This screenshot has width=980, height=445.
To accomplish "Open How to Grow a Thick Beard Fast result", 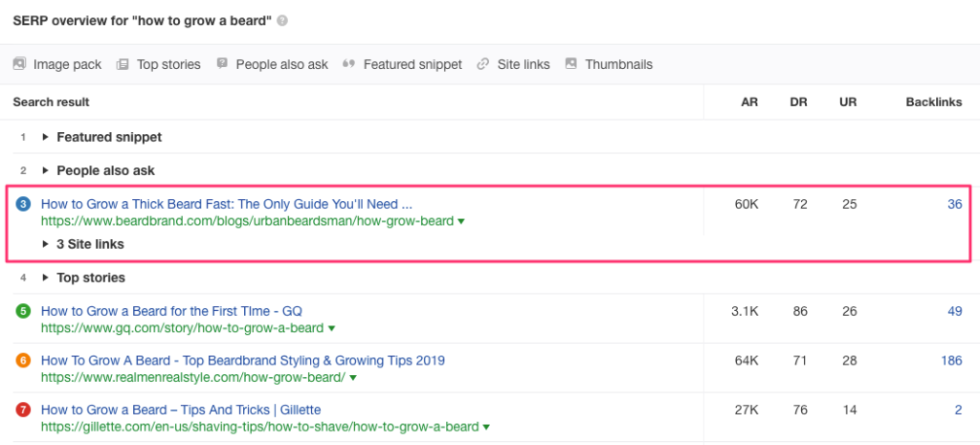I will [x=226, y=204].
